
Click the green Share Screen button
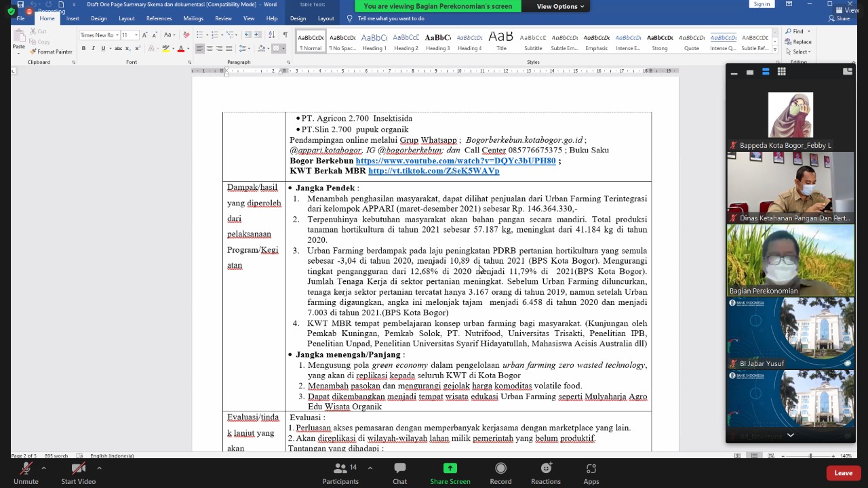[x=450, y=472]
